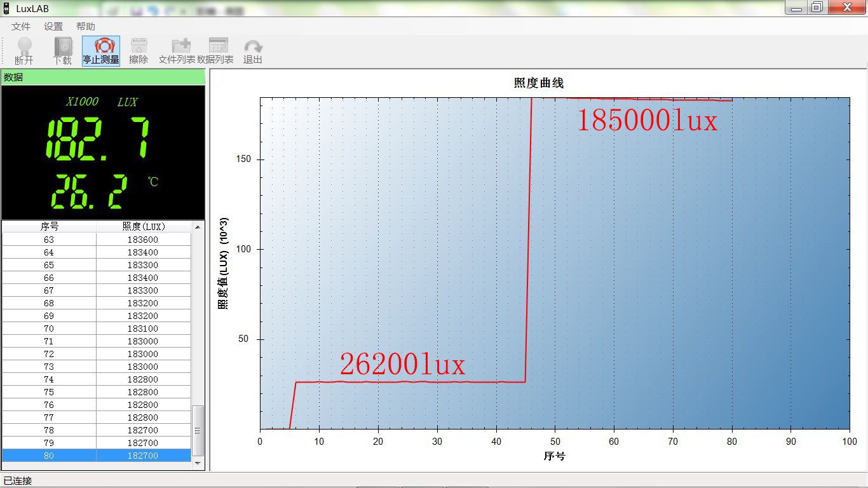
Task: Click the 已连接 status bar text
Action: pos(18,481)
